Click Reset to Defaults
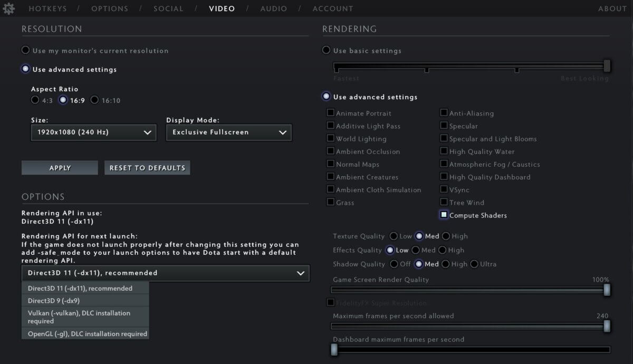Image resolution: width=633 pixels, height=364 pixels. click(x=147, y=168)
